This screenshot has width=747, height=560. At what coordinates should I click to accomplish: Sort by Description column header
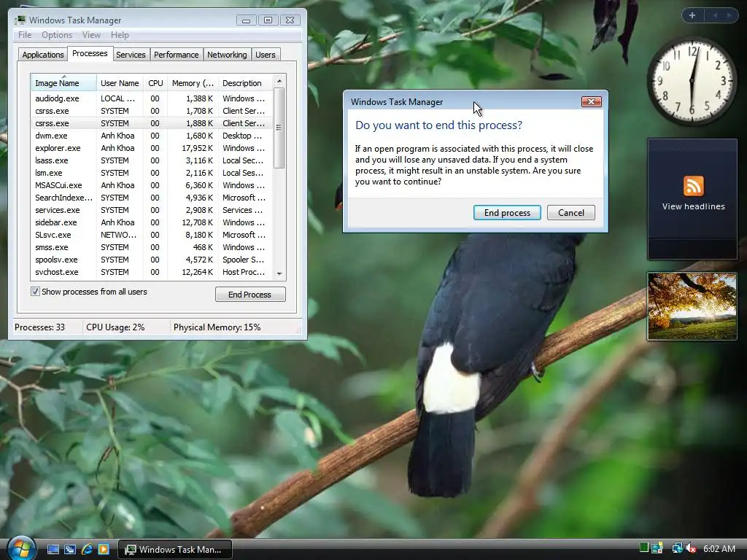[x=246, y=83]
